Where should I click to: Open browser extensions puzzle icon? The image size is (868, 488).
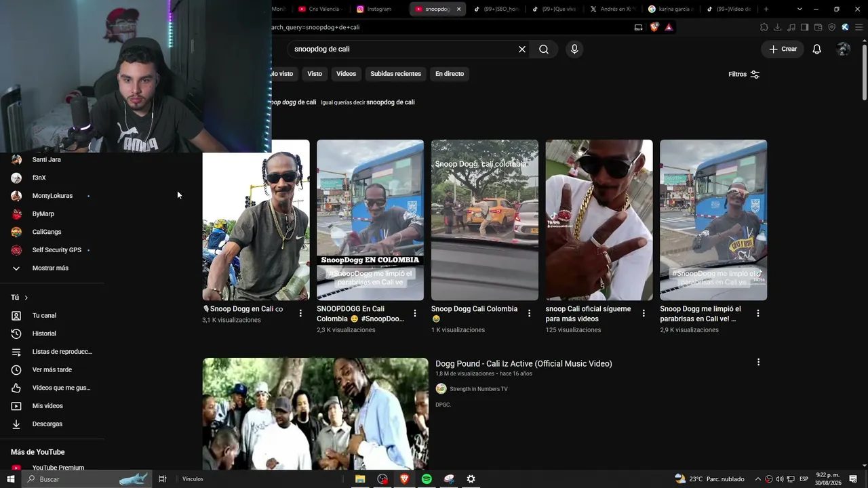click(x=764, y=27)
